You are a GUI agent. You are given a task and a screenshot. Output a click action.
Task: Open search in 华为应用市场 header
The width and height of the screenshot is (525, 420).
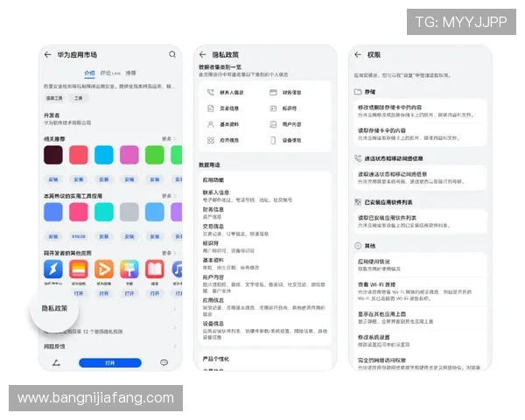click(x=172, y=54)
